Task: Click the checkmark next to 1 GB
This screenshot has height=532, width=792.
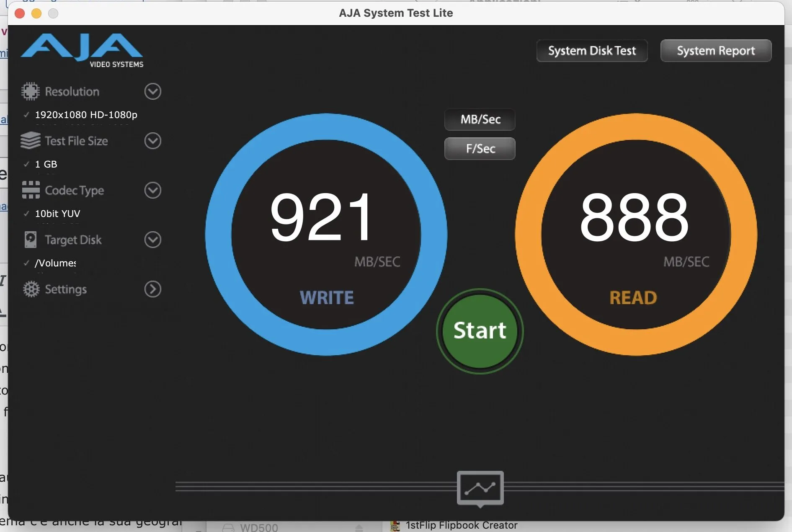Action: click(x=27, y=164)
